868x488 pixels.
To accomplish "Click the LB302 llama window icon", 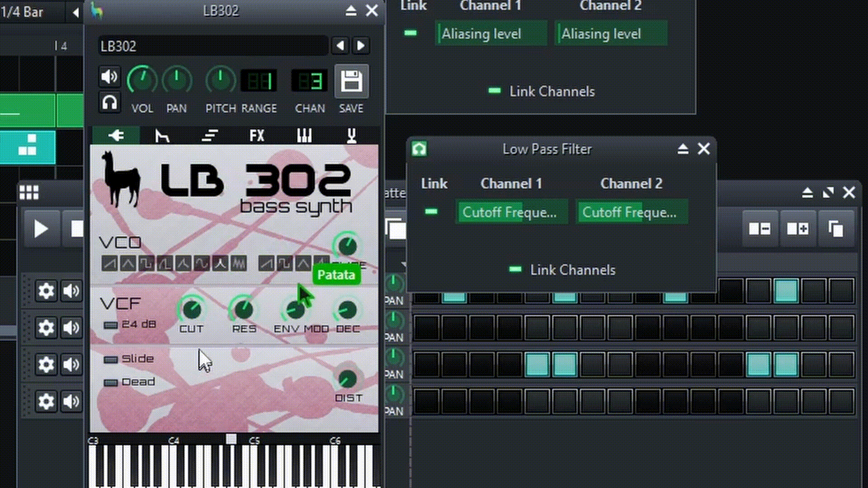I will click(97, 10).
